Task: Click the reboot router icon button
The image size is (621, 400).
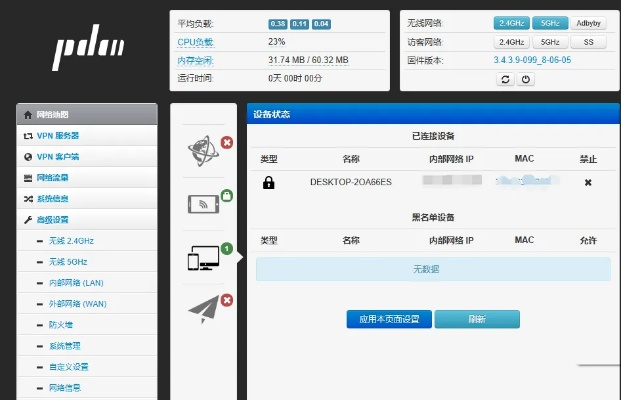Action: click(x=505, y=79)
